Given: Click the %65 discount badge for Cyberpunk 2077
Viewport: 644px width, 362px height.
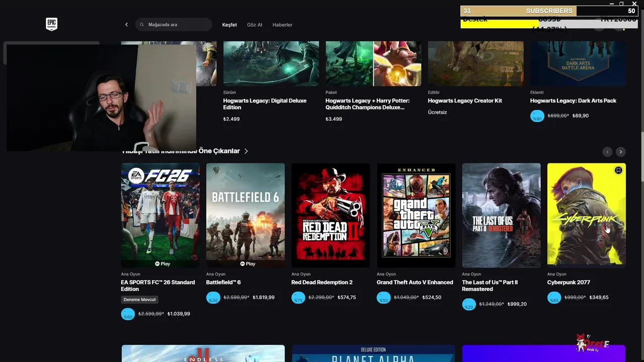Looking at the screenshot, I should point(554,298).
